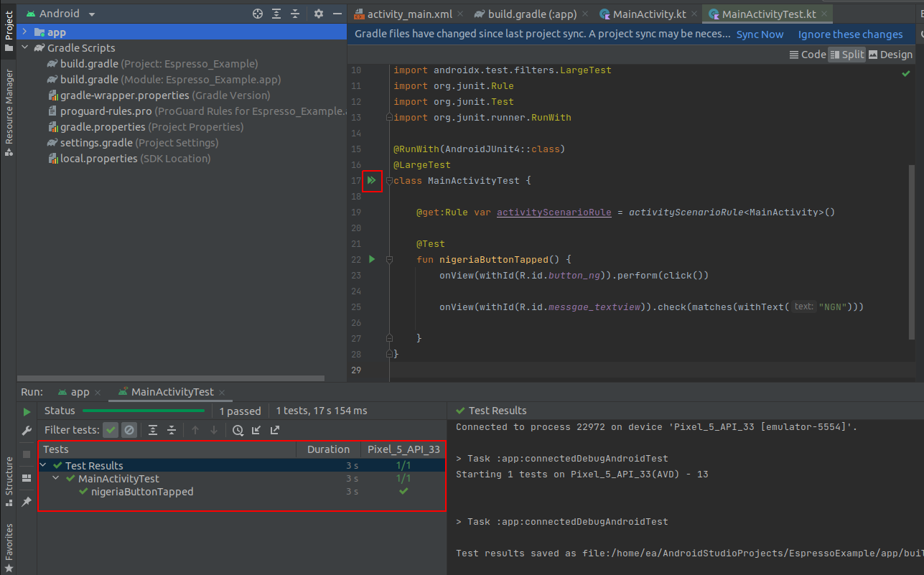
Task: Open the activity_main.xml editor tab
Action: (409, 14)
